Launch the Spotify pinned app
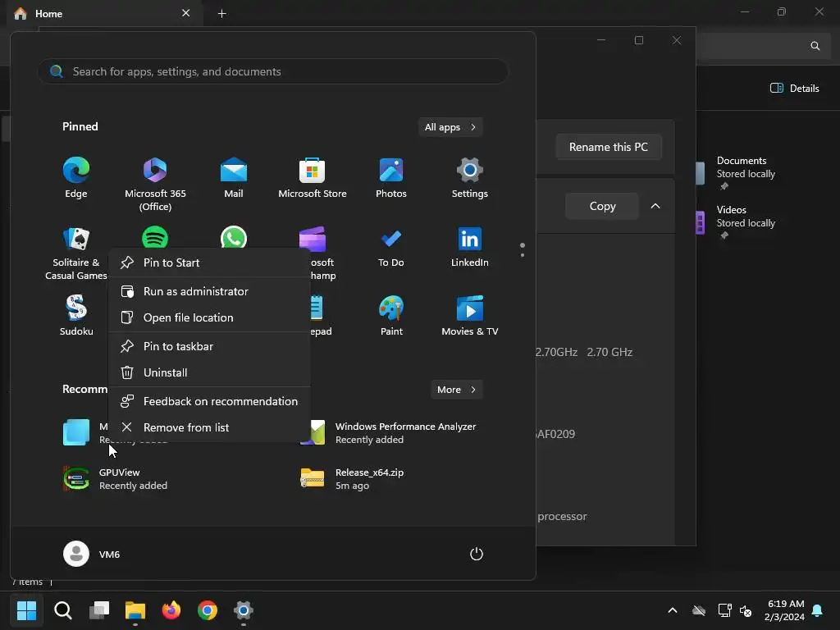Image resolution: width=840 pixels, height=630 pixels. click(155, 238)
